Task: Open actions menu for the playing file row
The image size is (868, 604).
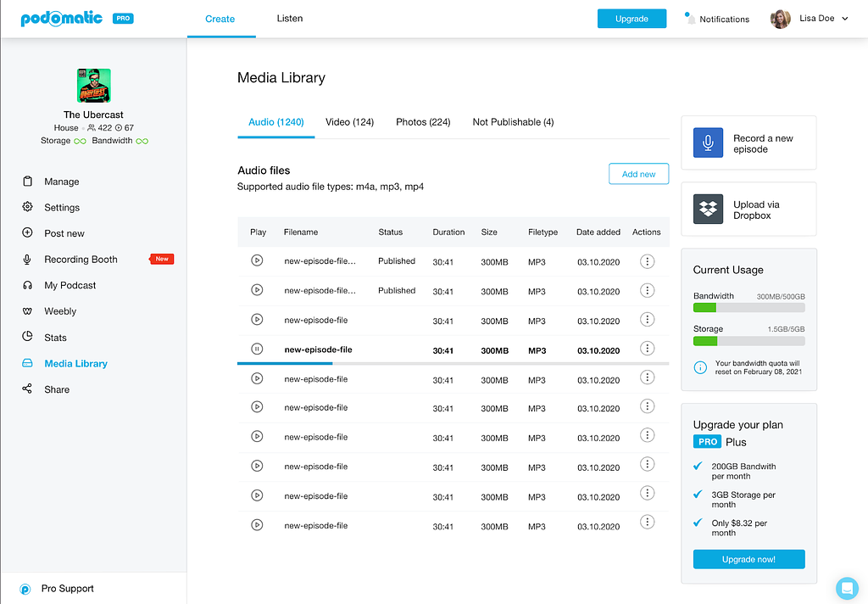Action: tap(647, 349)
